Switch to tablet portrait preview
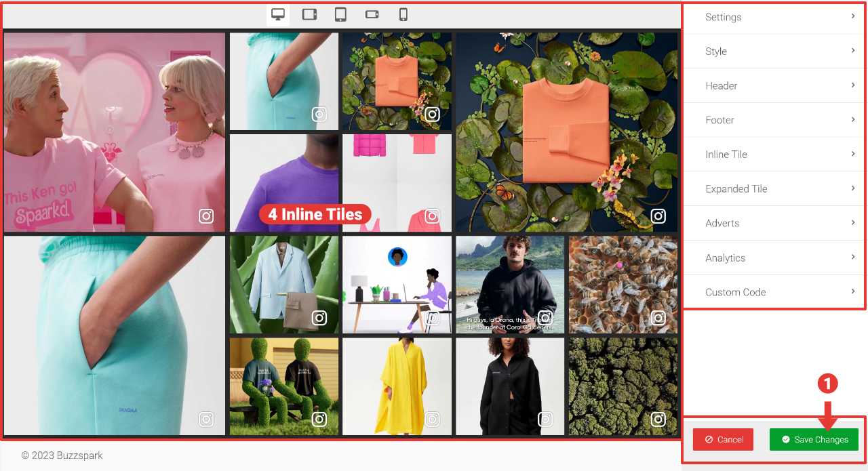Viewport: 868px width, 471px height. tap(340, 14)
